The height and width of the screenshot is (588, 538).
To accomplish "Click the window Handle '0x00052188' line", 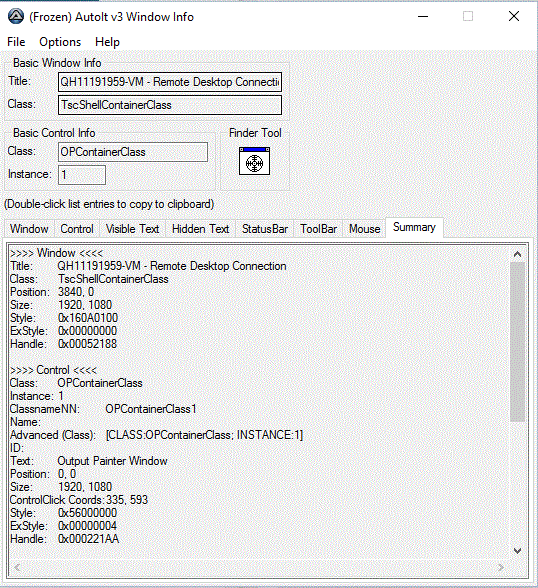I will tap(63, 344).
